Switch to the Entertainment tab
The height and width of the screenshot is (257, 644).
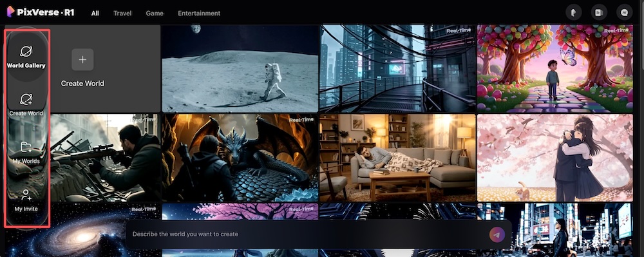tap(199, 13)
